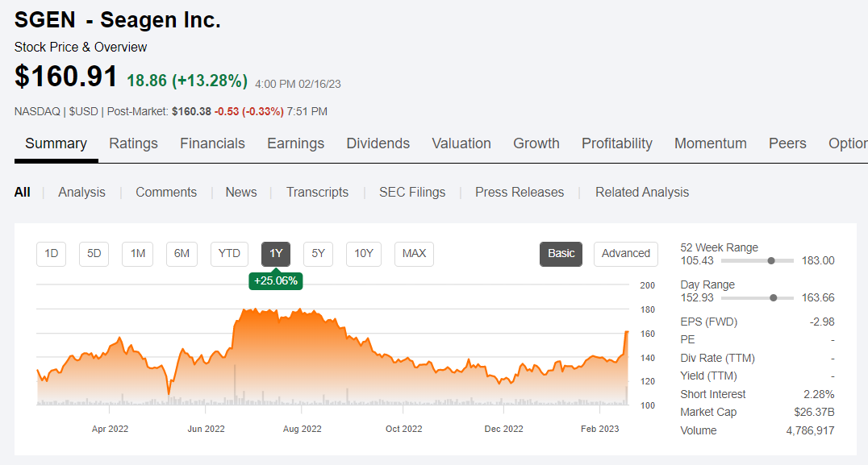868x465 pixels.
Task: Select the 1M chart range
Action: pyautogui.click(x=138, y=254)
